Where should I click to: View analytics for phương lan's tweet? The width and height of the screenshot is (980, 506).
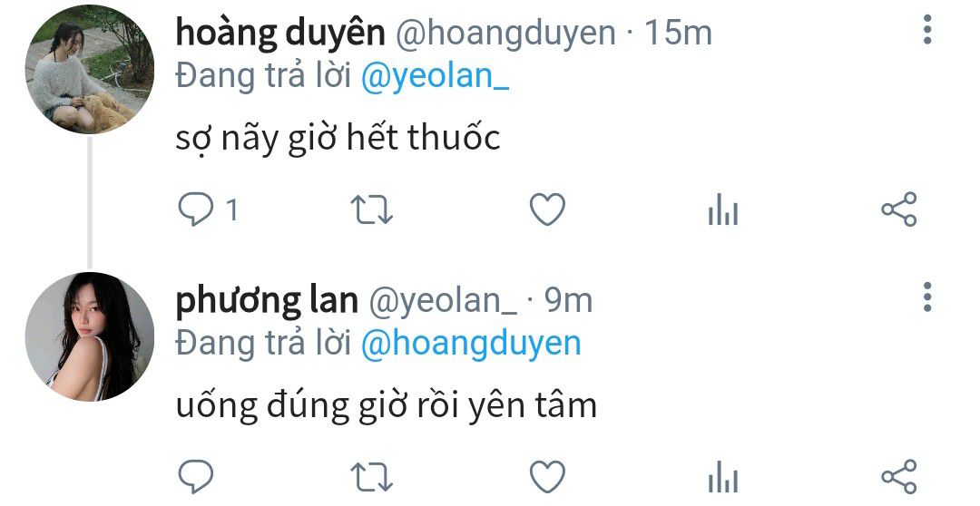click(723, 477)
